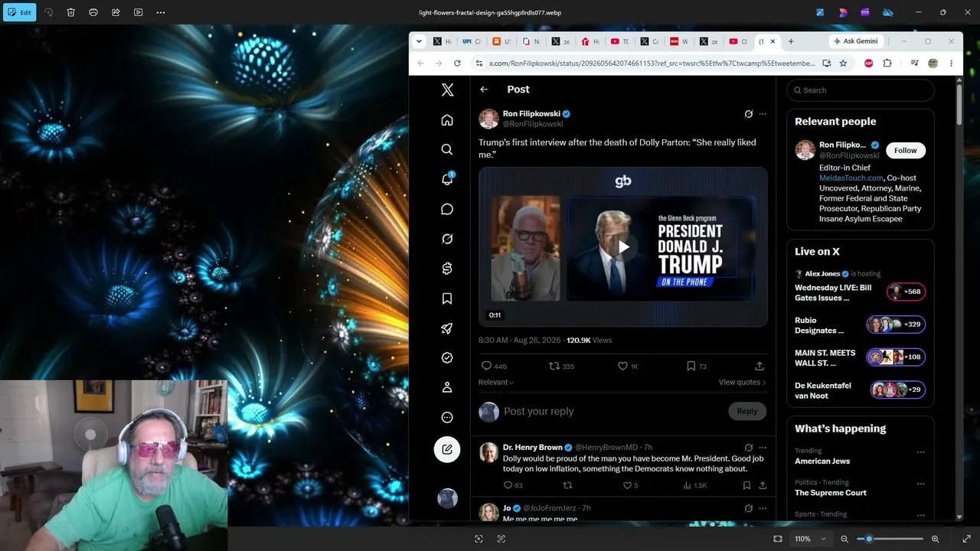Open a new Chrome tab
This screenshot has height=551, width=980.
coord(791,41)
